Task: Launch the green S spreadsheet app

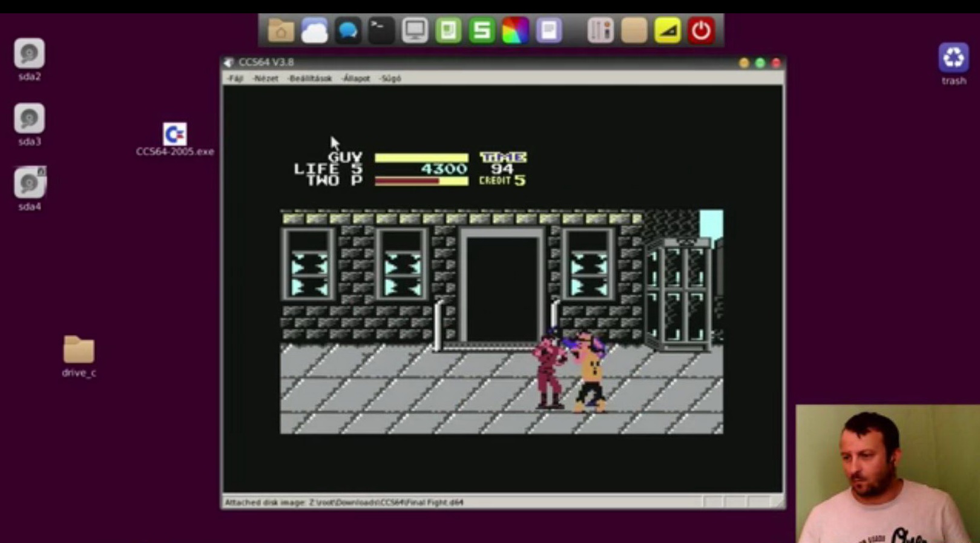Action: click(482, 31)
